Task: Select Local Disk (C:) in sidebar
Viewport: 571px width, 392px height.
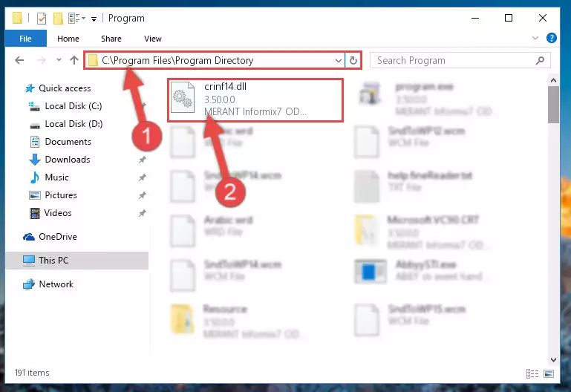Action: (x=74, y=106)
